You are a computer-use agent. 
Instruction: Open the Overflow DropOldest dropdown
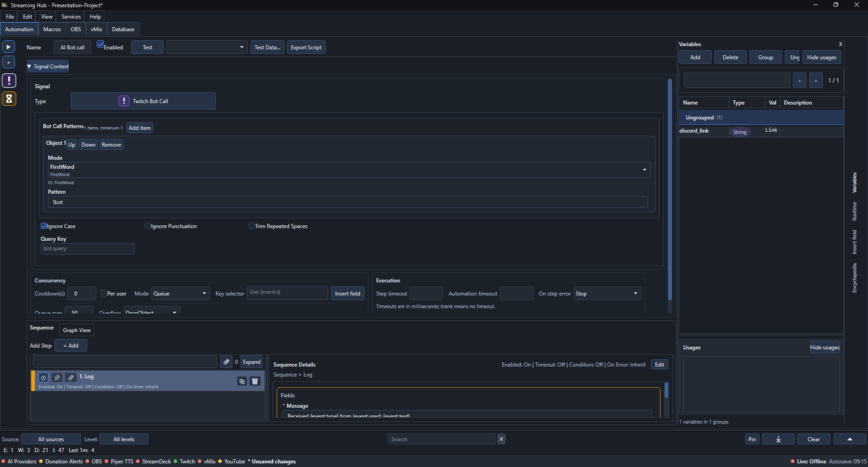point(151,311)
